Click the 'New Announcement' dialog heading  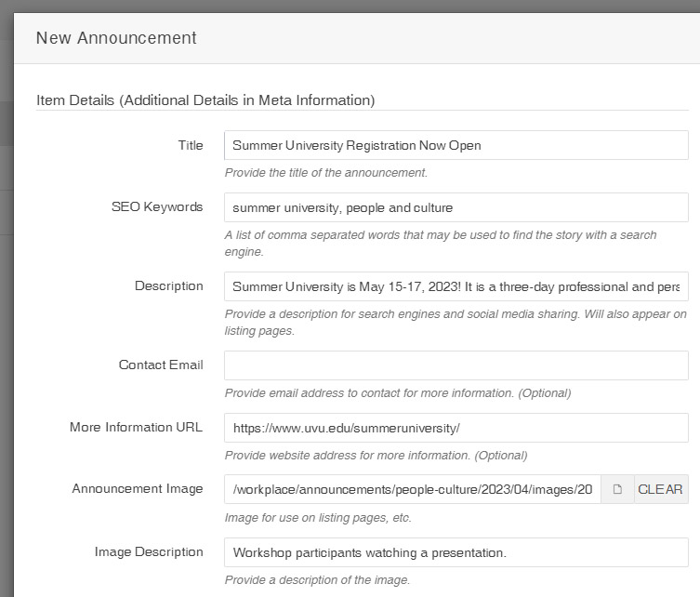tap(116, 38)
